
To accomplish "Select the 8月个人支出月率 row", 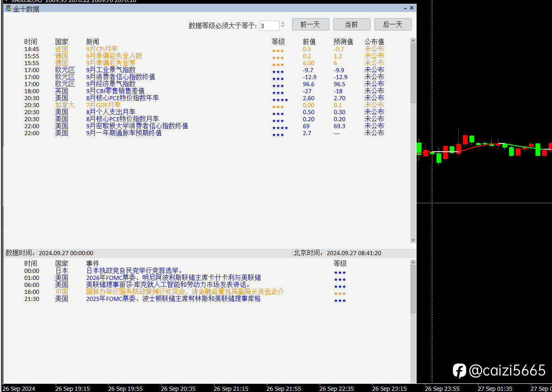I will 204,112.
